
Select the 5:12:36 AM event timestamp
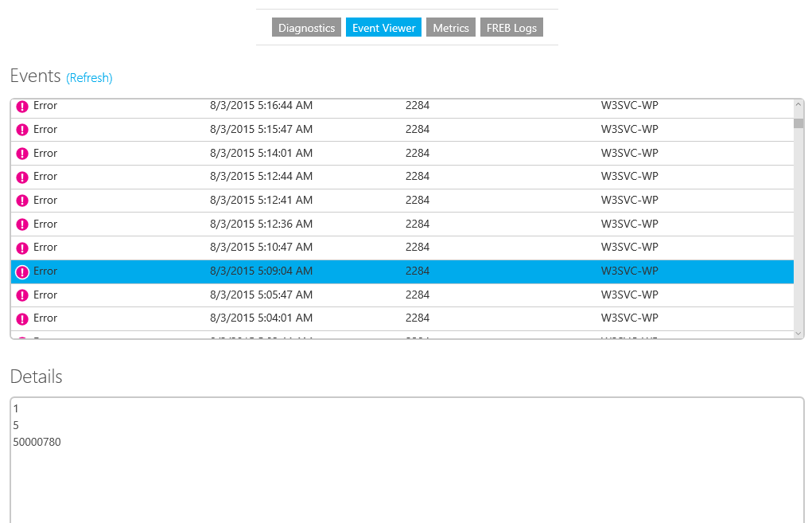(x=261, y=224)
